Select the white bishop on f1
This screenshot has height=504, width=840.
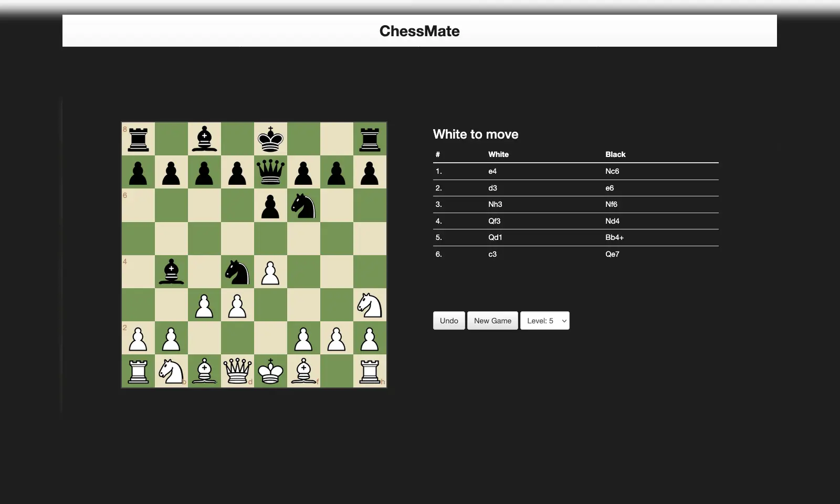tap(303, 372)
